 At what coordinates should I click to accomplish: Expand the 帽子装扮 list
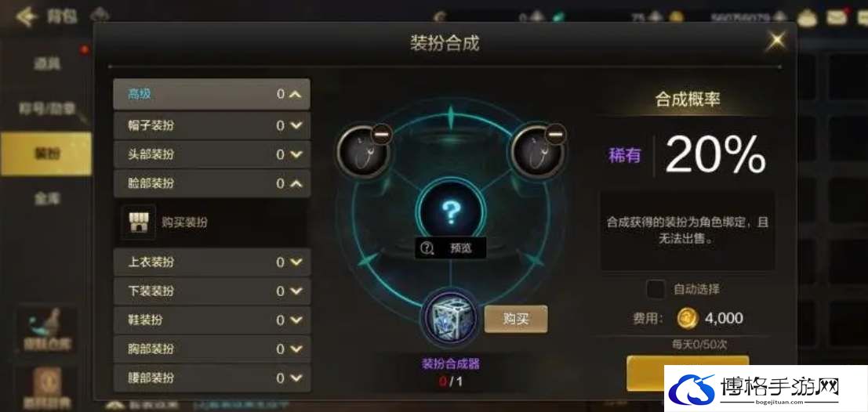click(x=212, y=125)
